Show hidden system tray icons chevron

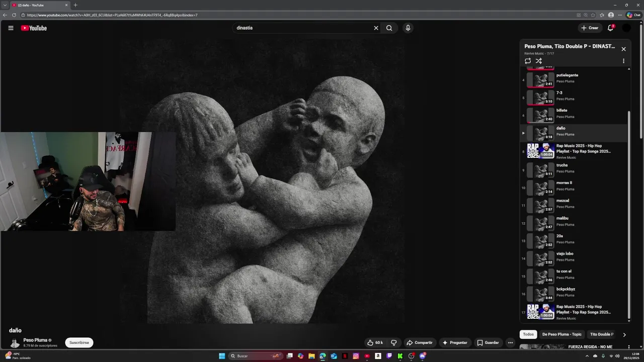(x=587, y=356)
